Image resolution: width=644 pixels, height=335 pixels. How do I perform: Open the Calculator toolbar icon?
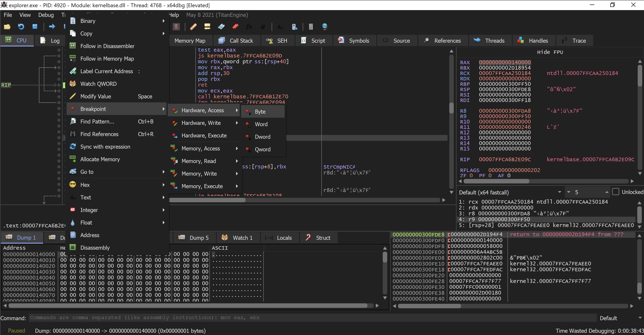pos(311,26)
